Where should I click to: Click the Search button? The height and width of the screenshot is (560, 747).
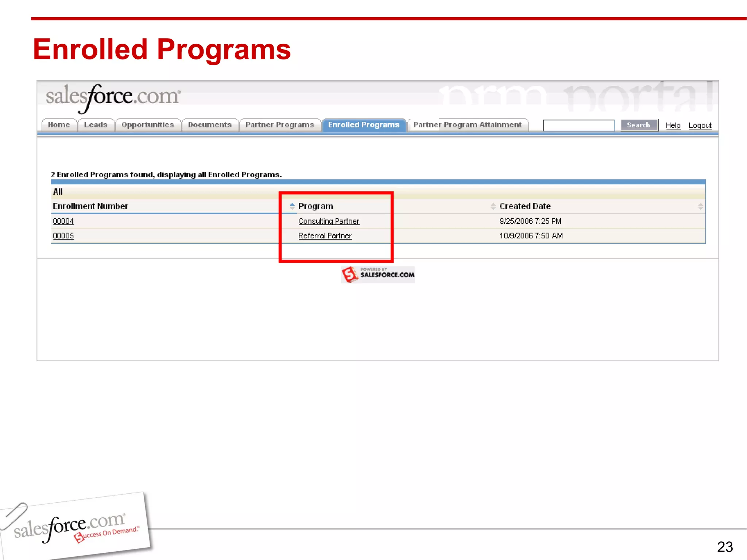(x=639, y=125)
